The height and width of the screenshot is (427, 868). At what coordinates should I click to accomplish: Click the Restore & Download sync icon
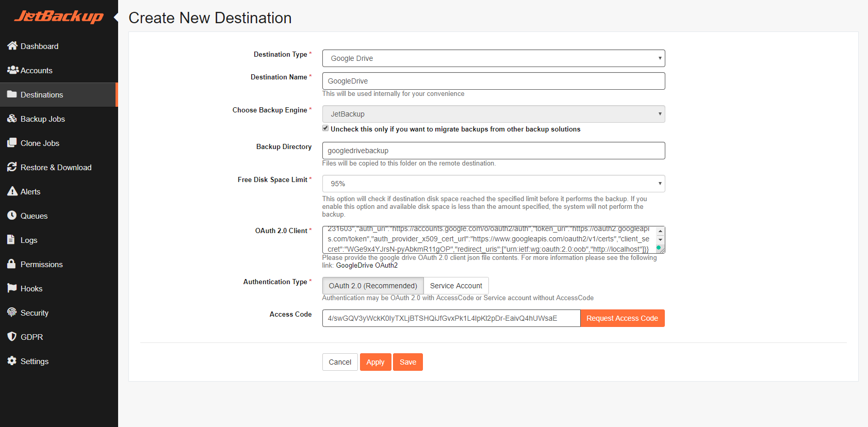(x=12, y=167)
